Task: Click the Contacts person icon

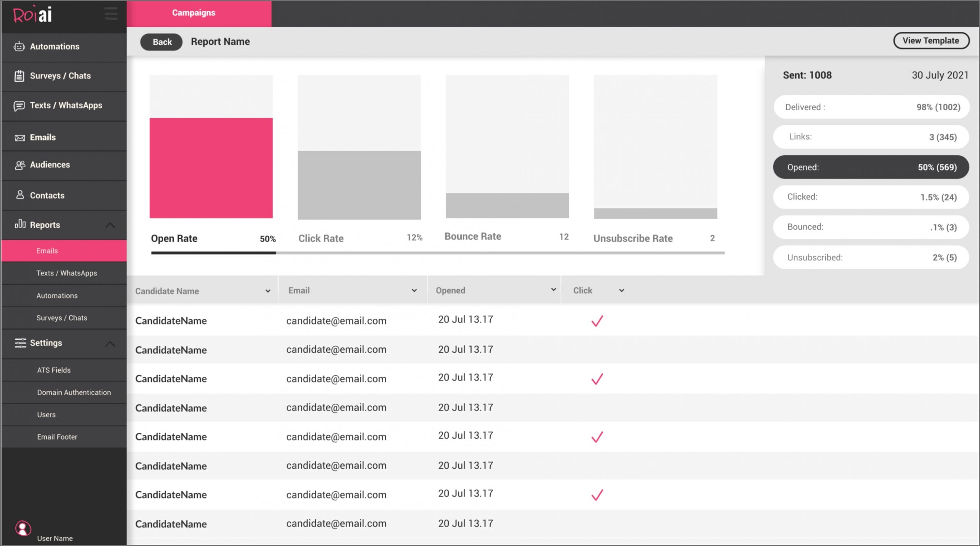Action: (x=20, y=195)
